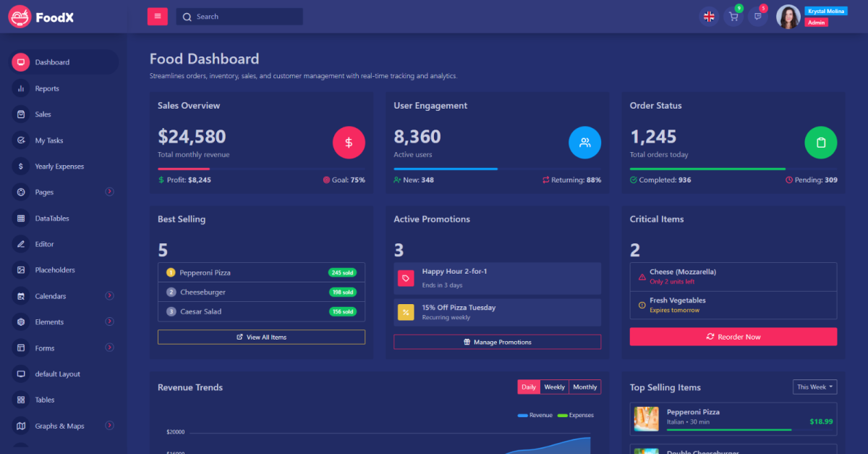Click the UK flag language icon
This screenshot has width=868, height=454.
click(x=709, y=17)
